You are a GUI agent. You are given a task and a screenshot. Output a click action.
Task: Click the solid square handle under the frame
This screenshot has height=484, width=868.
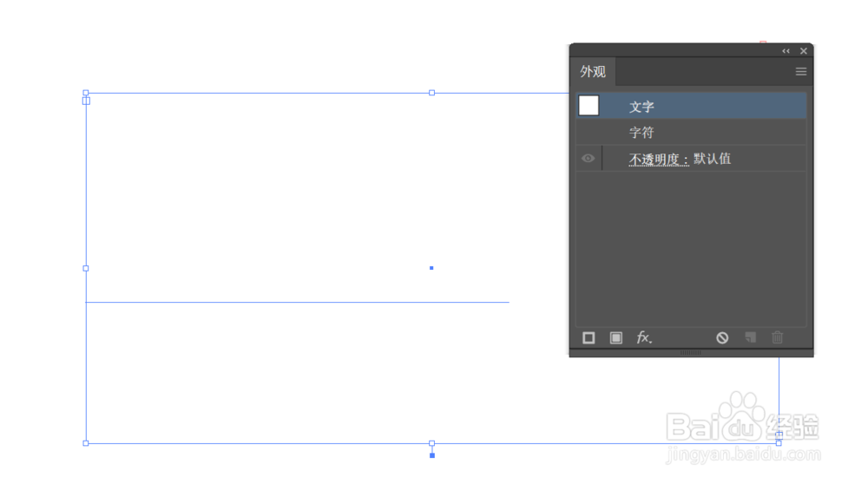pos(432,455)
